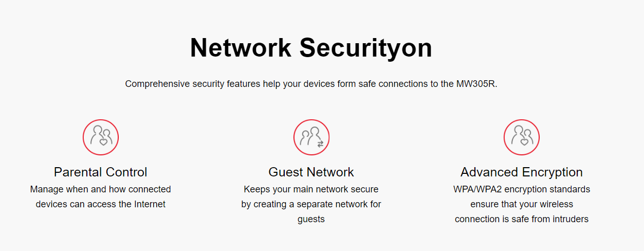Select the Advanced Encryption heading

tap(522, 172)
